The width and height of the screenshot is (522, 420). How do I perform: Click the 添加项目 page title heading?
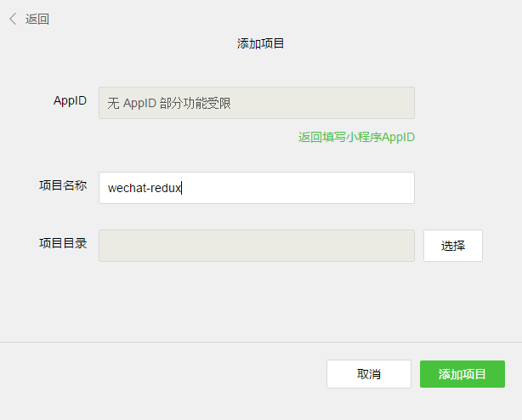coord(261,43)
